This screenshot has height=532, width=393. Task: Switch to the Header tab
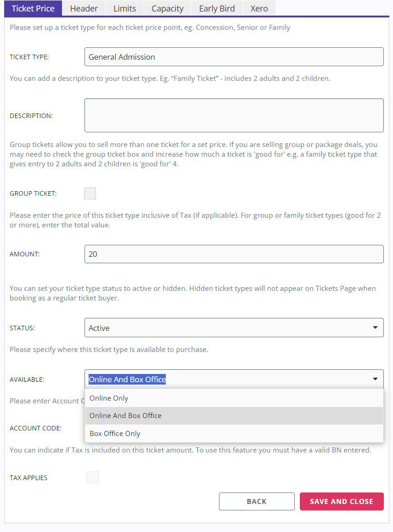(x=84, y=8)
